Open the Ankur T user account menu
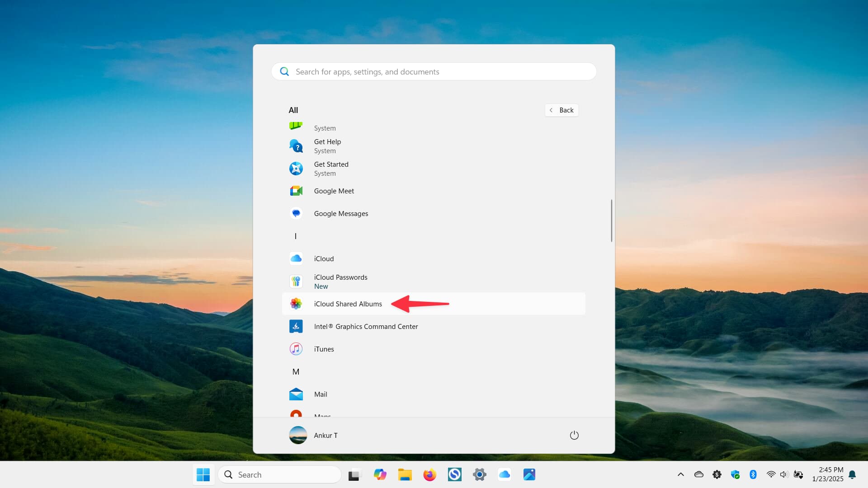This screenshot has height=488, width=868. point(314,435)
